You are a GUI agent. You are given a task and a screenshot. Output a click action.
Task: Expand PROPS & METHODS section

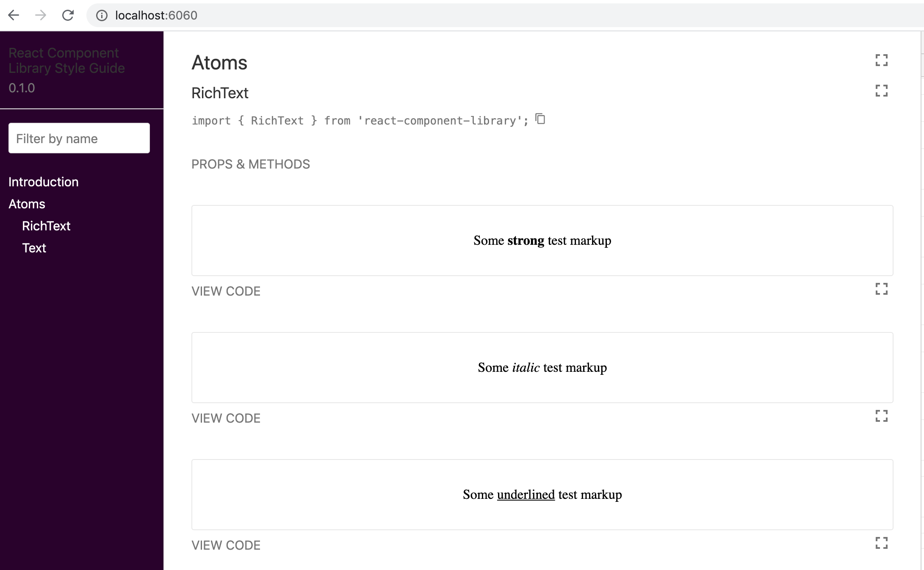point(251,164)
